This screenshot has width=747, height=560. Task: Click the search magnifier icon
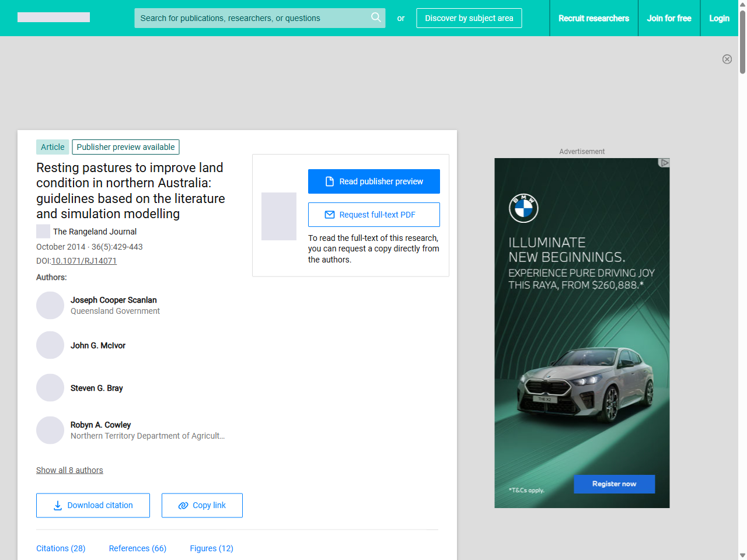(x=376, y=18)
